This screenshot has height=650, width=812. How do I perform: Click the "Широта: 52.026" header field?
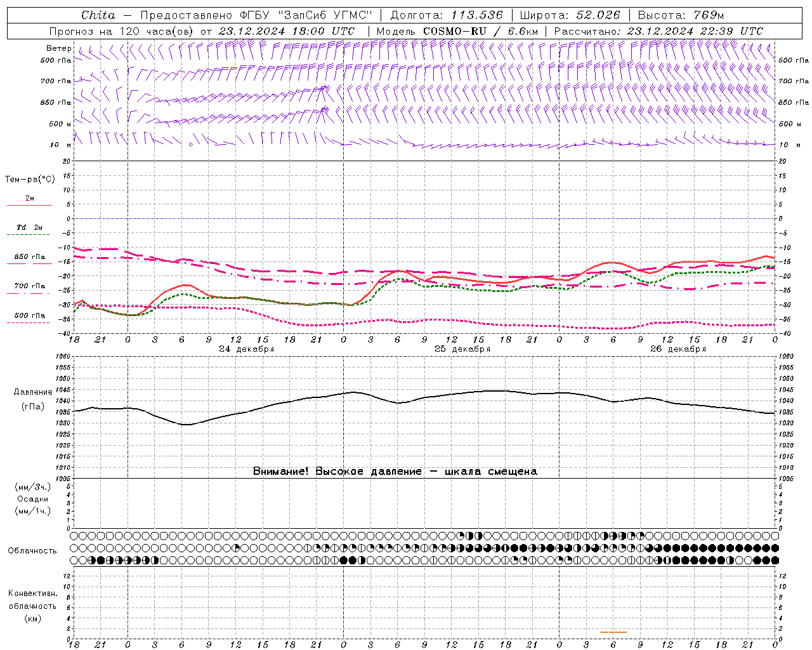pos(570,15)
